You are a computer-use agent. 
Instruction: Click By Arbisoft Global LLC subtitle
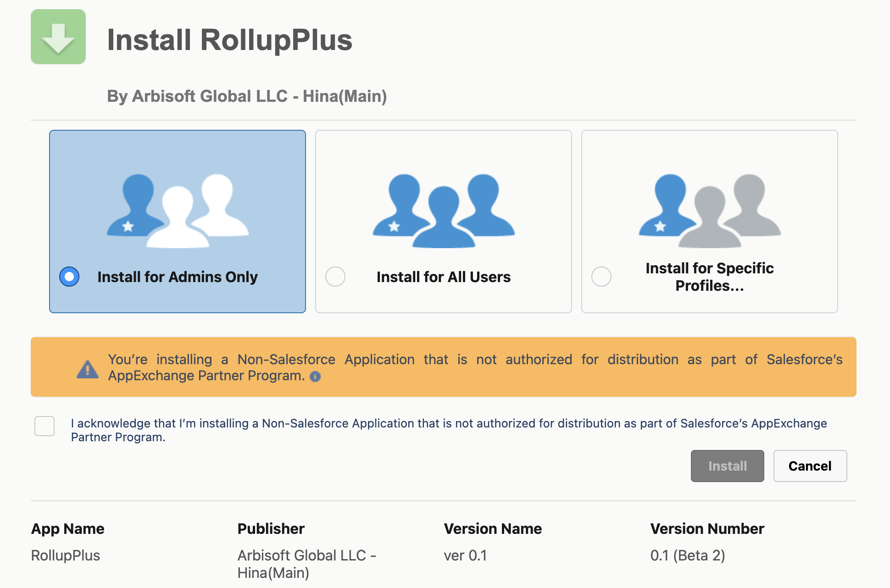(x=247, y=96)
